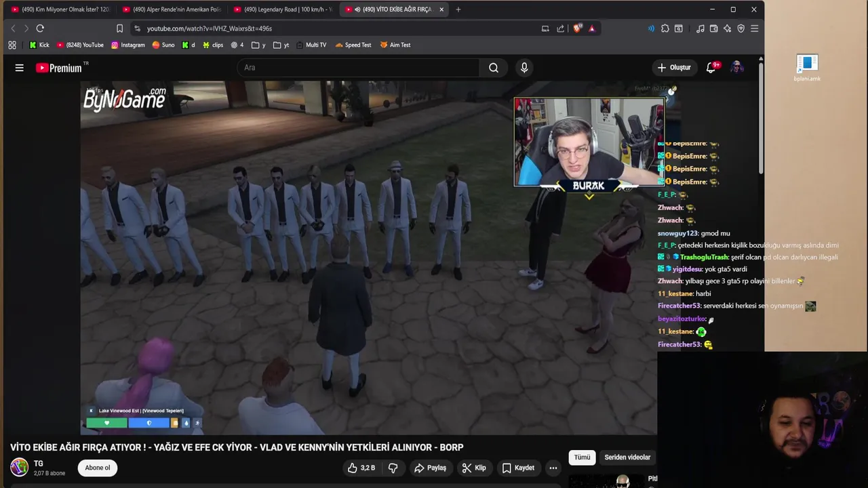This screenshot has height=488, width=868.
Task: Reload the current page
Action: [40, 28]
